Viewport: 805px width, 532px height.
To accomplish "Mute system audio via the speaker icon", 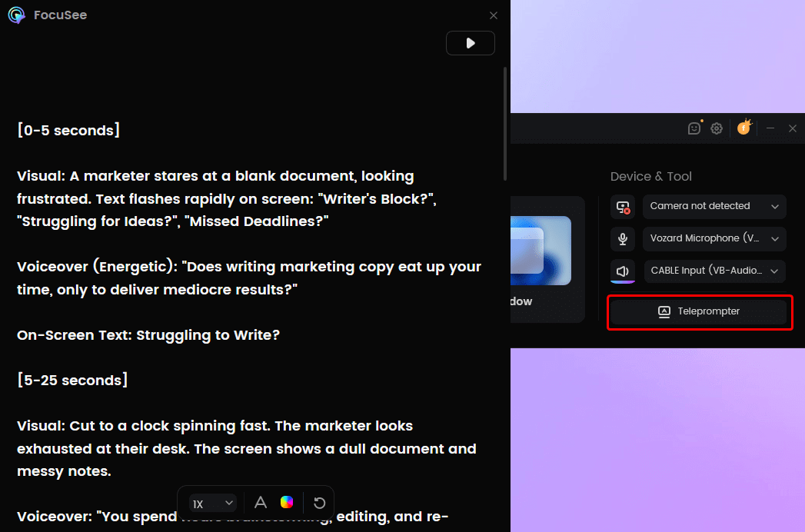I will (622, 271).
